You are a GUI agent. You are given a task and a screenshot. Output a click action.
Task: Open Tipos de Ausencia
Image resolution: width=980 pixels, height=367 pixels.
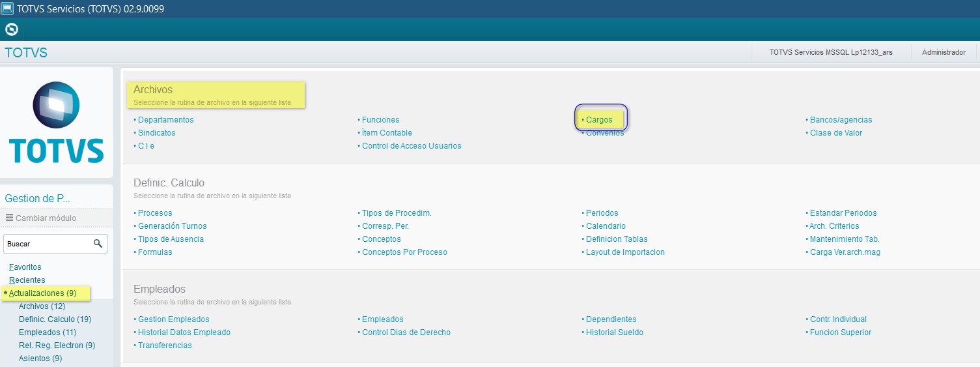point(171,239)
